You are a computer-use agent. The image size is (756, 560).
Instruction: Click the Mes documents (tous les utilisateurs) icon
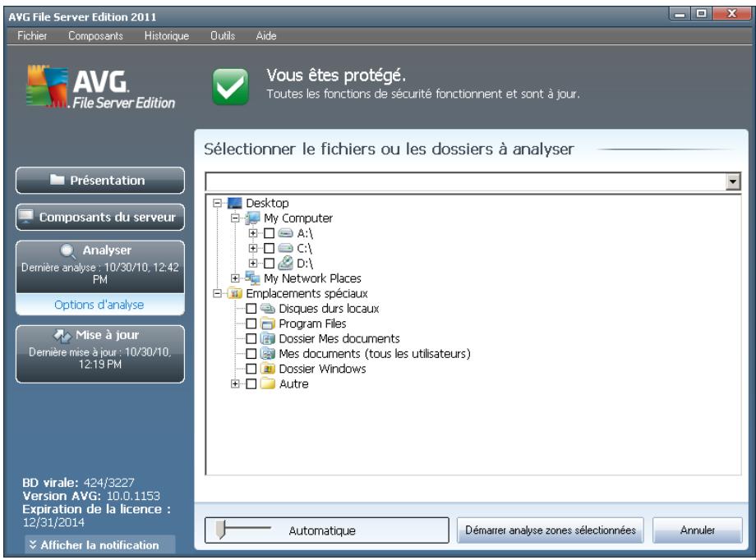268,353
